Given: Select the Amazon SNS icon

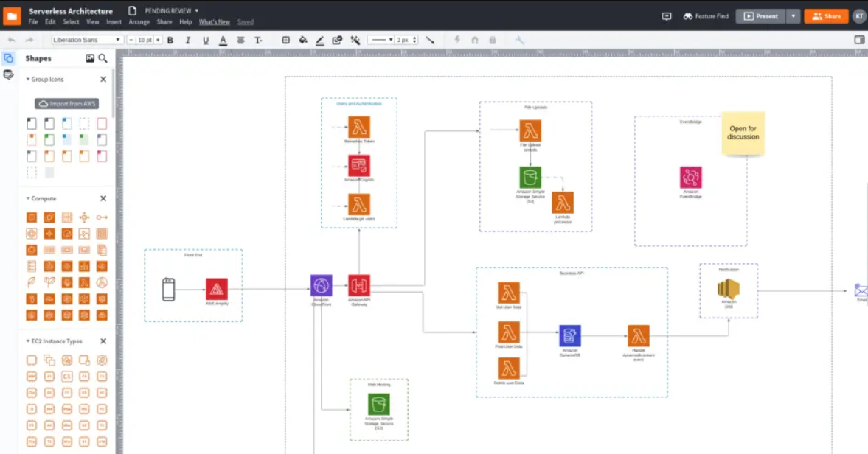Looking at the screenshot, I should [x=729, y=289].
